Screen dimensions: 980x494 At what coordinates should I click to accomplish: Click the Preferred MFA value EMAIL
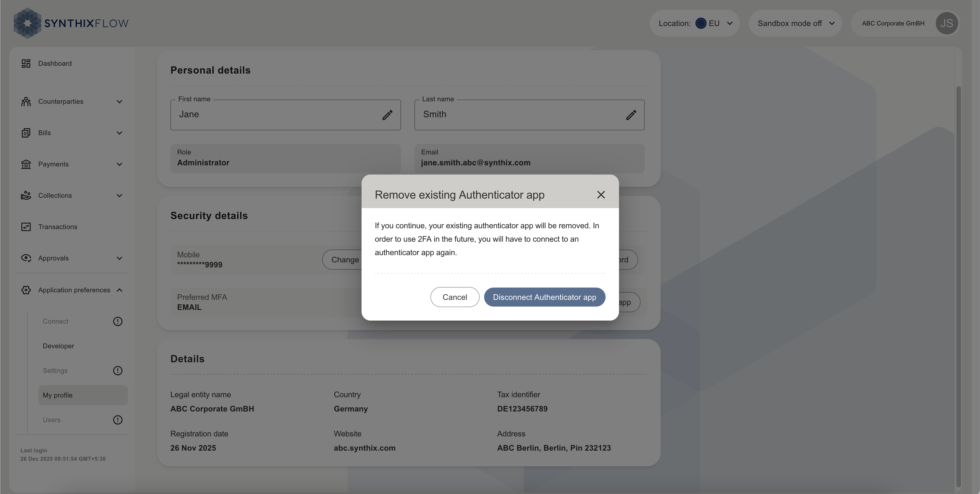click(x=189, y=307)
